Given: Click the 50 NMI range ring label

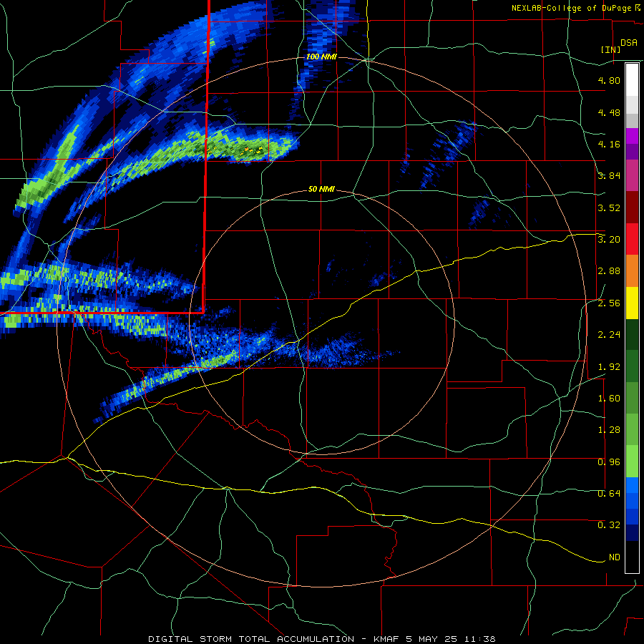Looking at the screenshot, I should coord(321,190).
